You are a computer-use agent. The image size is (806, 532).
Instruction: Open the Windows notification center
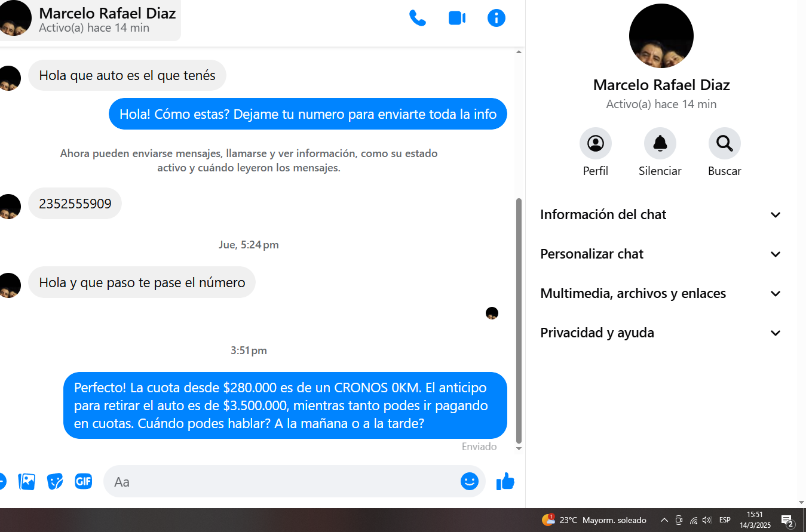tap(787, 521)
